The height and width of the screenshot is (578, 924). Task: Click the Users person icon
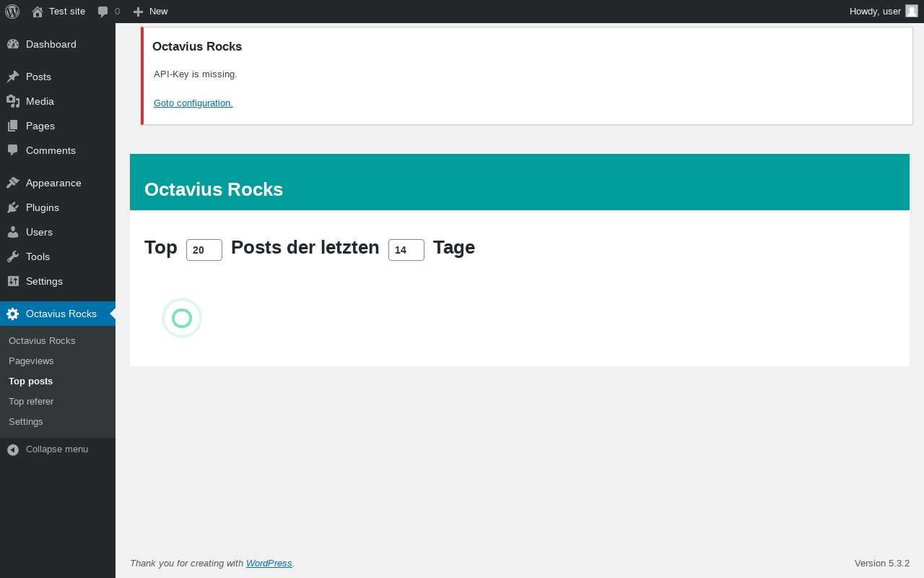(13, 232)
